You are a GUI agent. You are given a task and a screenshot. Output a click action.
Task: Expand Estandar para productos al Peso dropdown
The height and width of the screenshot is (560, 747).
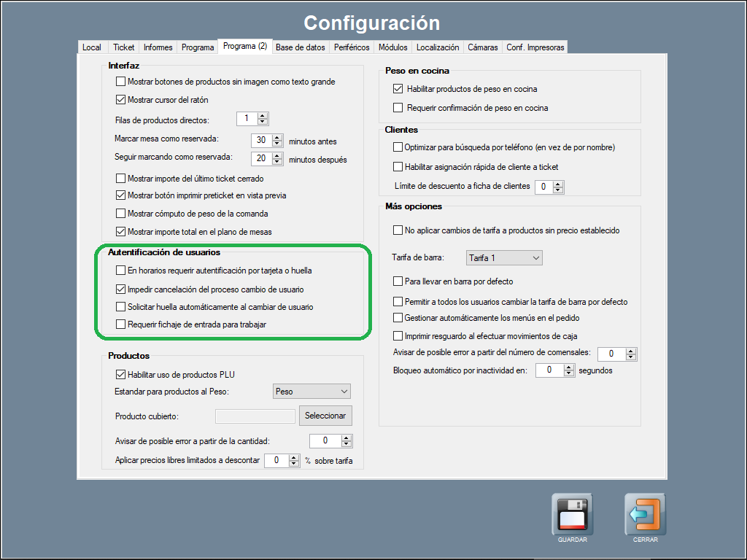pyautogui.click(x=311, y=392)
